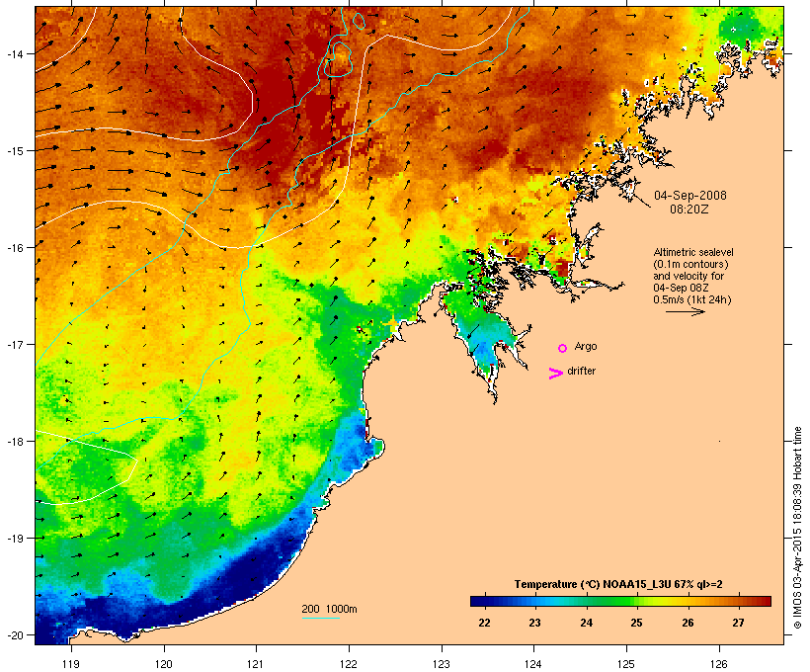810x672 pixels.
Task: Click the '-16' latitude axis label
Action: (14, 248)
